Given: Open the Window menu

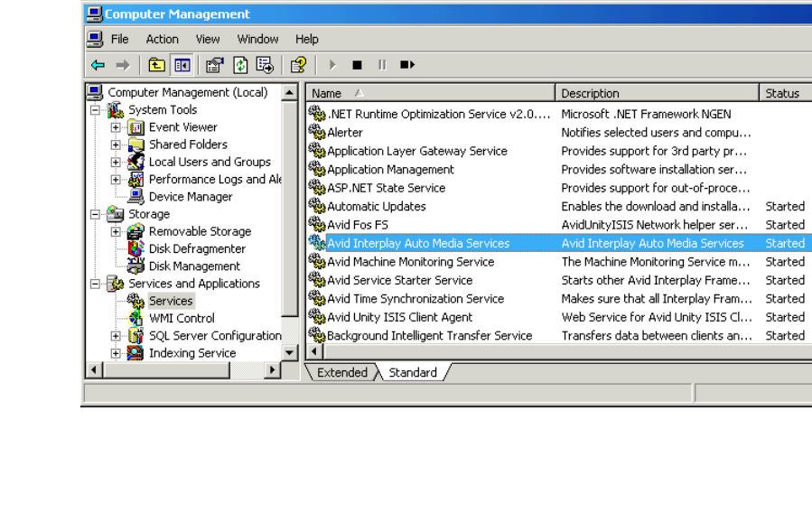Looking at the screenshot, I should point(257,40).
